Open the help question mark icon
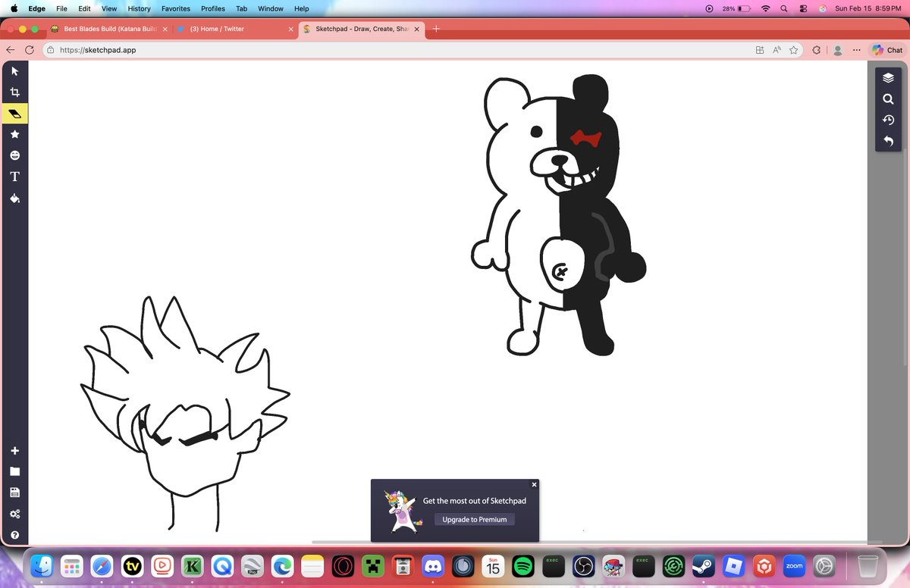Image resolution: width=910 pixels, height=588 pixels. point(14,535)
